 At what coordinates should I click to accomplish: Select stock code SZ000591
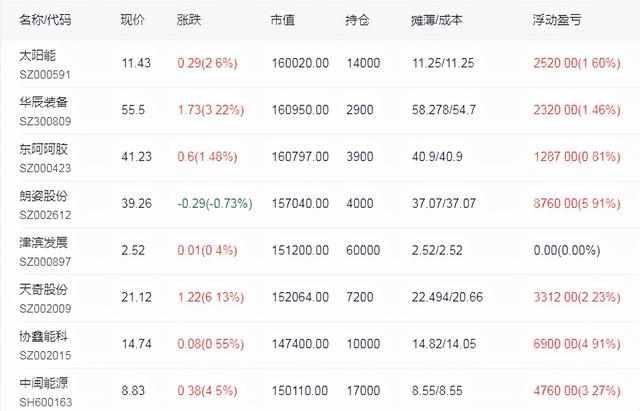coord(45,75)
